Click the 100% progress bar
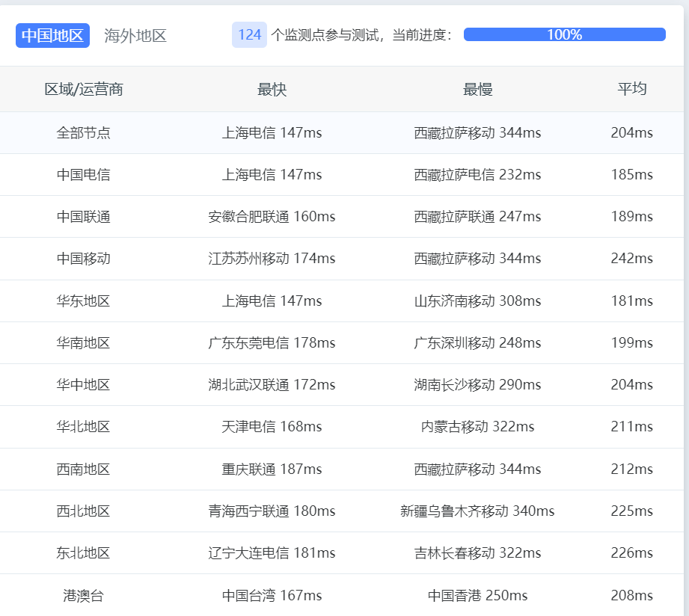Screen dimensions: 689x616 point(565,34)
